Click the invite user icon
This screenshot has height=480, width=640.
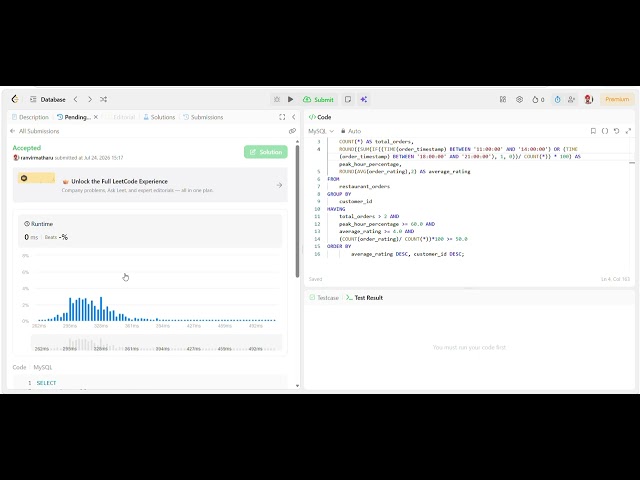click(571, 99)
